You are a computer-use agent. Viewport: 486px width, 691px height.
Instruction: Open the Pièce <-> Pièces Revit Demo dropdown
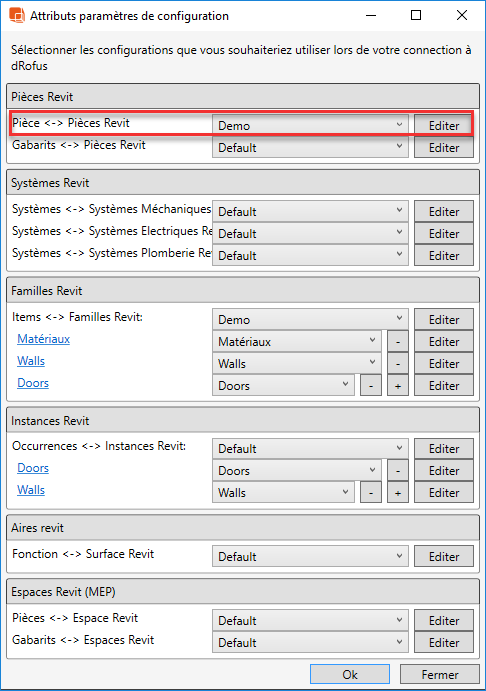pos(310,126)
